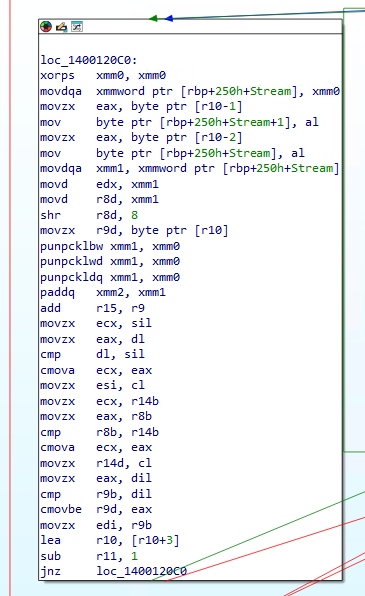This screenshot has width=365, height=596.
Task: Click the edit node pencil icon
Action: point(61,27)
